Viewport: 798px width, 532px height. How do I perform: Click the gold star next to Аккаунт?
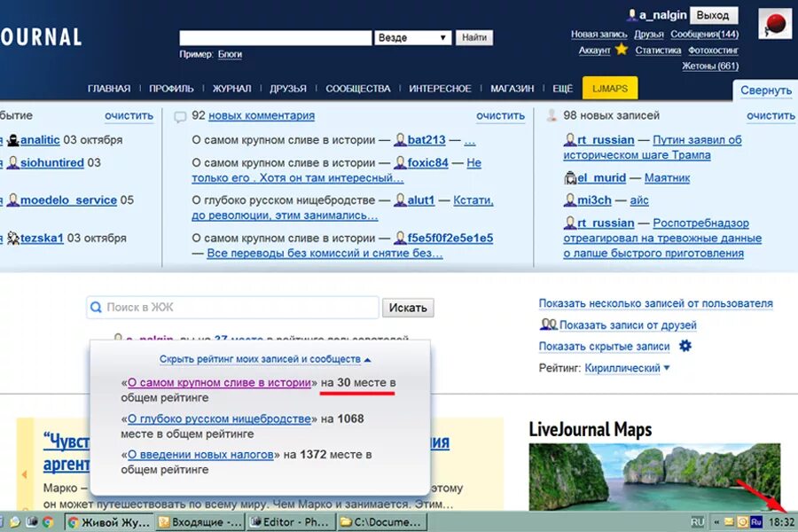click(622, 50)
